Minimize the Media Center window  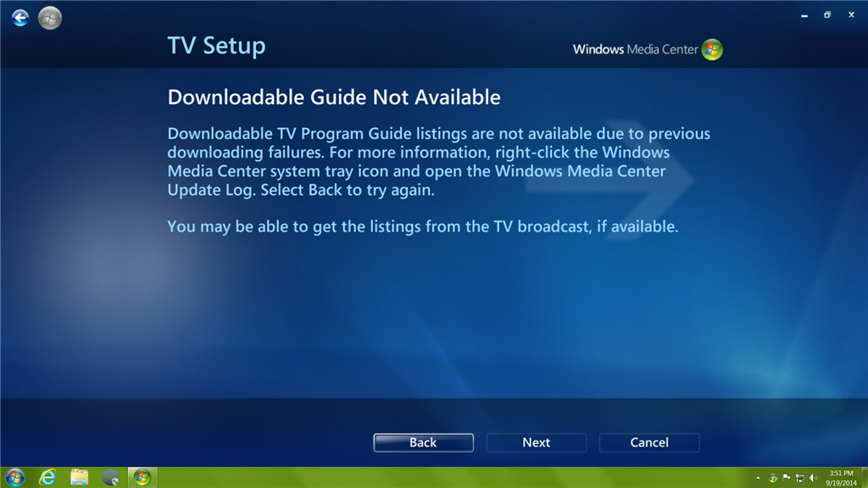click(x=804, y=15)
